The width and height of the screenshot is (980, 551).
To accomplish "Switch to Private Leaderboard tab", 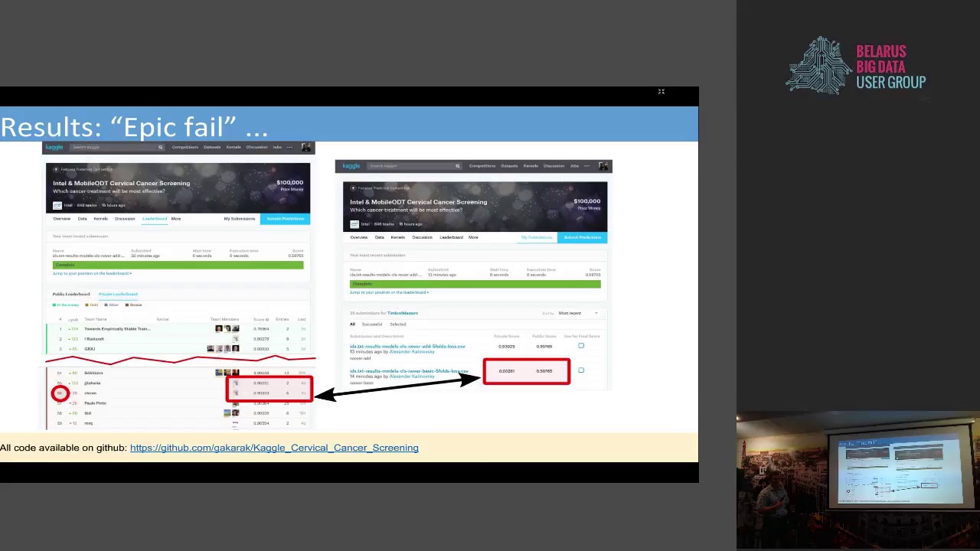I will (118, 294).
